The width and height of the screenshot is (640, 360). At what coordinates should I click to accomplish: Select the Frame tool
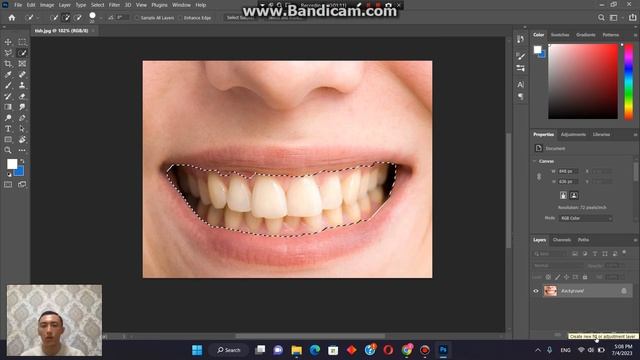point(22,64)
